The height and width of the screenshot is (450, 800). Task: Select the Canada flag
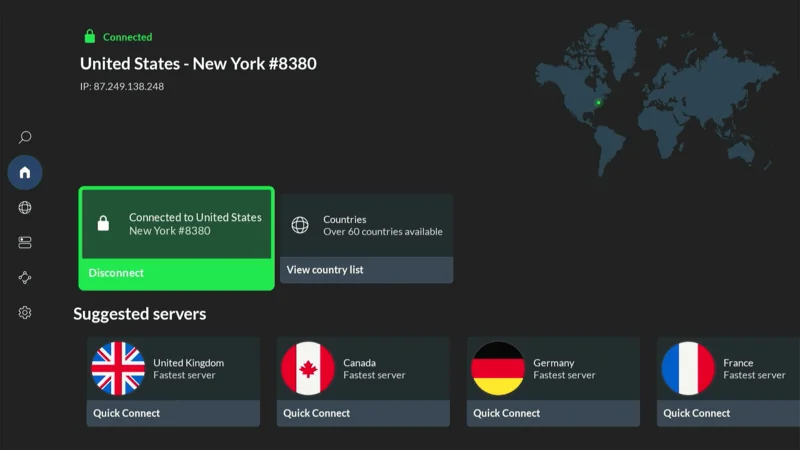(x=308, y=369)
